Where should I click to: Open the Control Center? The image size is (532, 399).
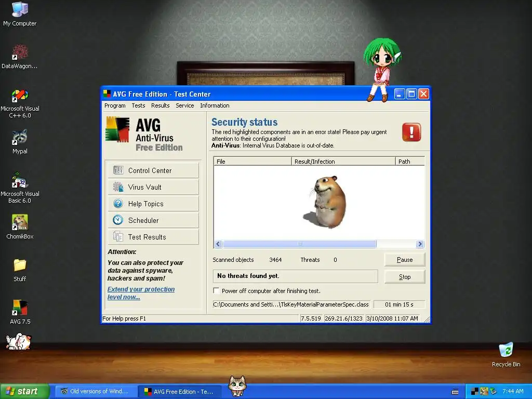[153, 170]
